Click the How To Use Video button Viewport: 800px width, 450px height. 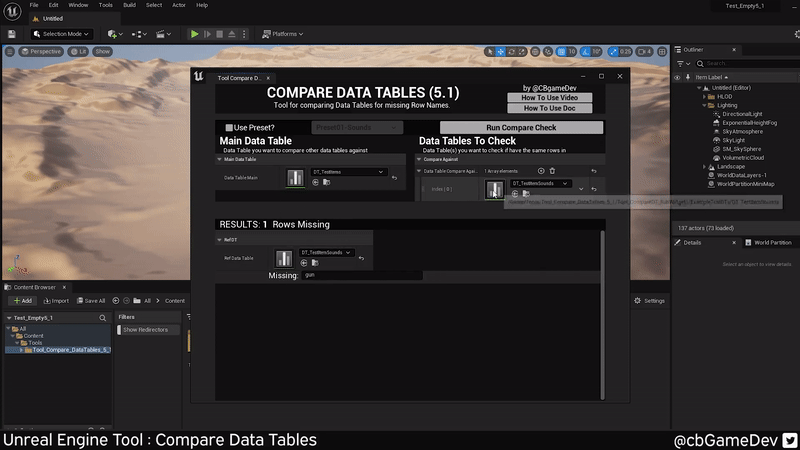[550, 96]
